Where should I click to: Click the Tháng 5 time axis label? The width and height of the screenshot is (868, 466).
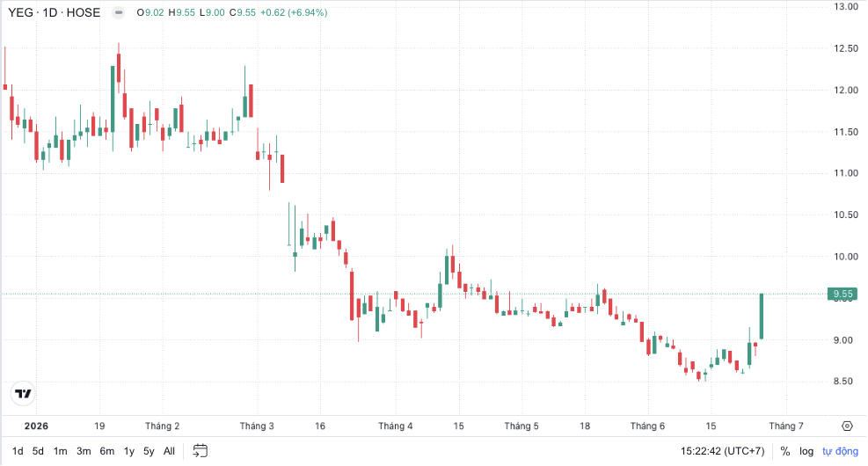pyautogui.click(x=522, y=426)
